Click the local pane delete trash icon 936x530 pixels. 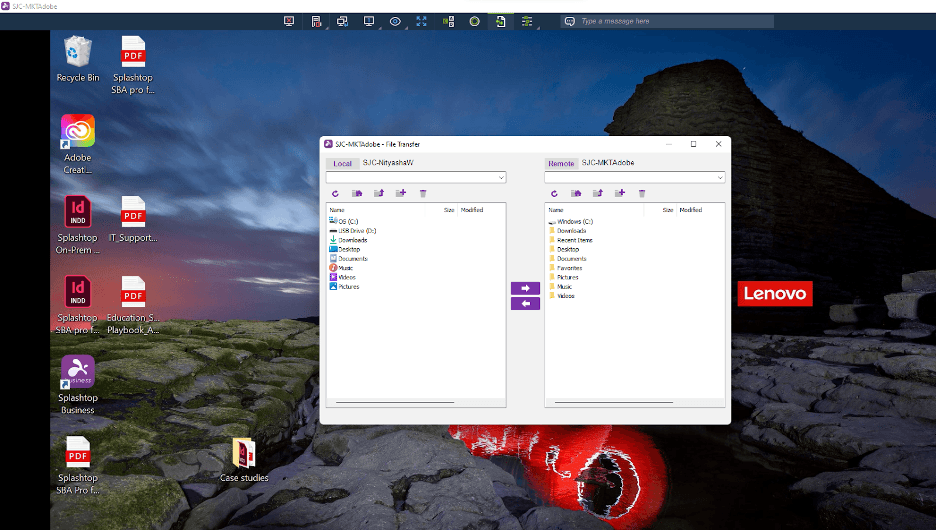[x=423, y=193]
